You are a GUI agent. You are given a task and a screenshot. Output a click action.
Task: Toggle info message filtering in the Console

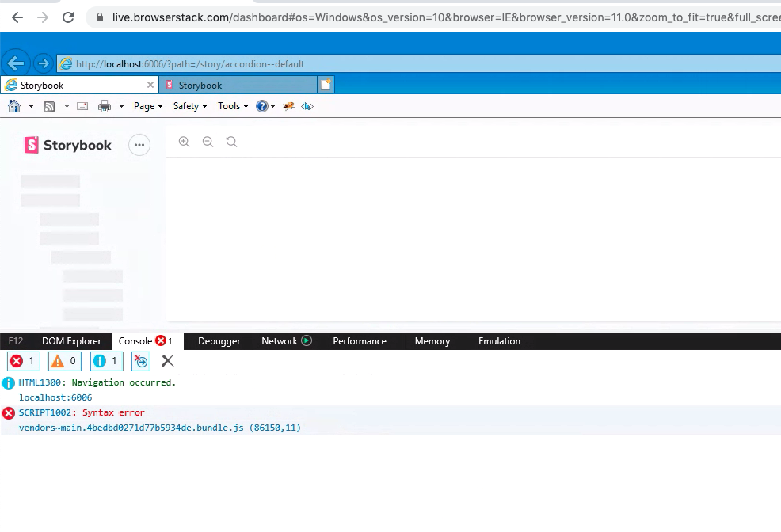tap(106, 361)
